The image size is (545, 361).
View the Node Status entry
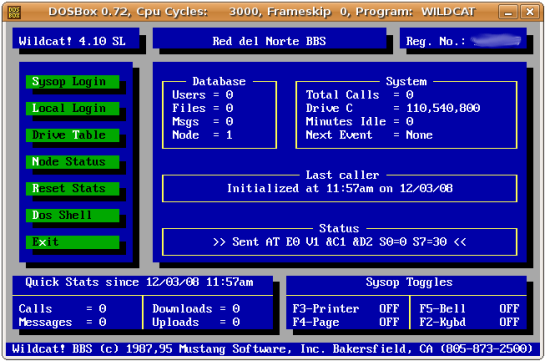coord(73,162)
